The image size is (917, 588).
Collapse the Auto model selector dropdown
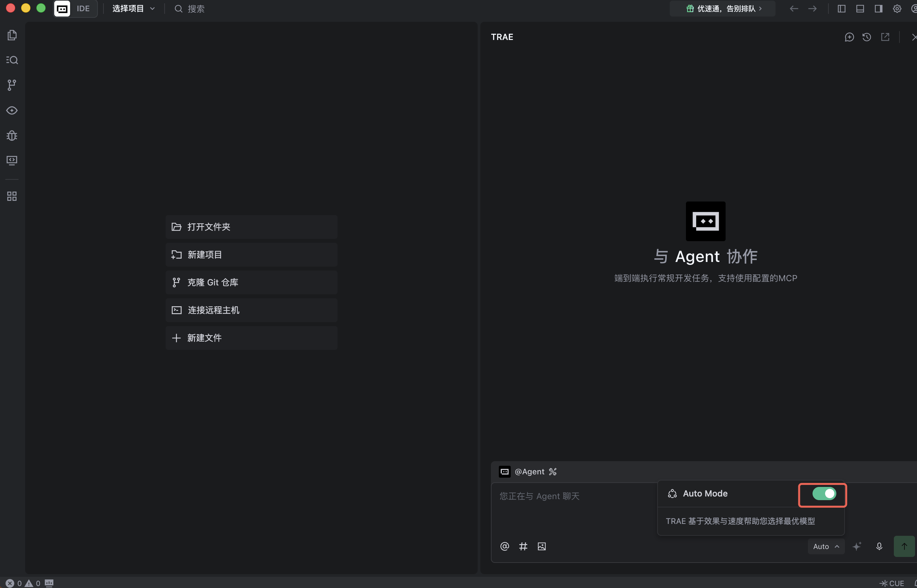click(x=826, y=546)
